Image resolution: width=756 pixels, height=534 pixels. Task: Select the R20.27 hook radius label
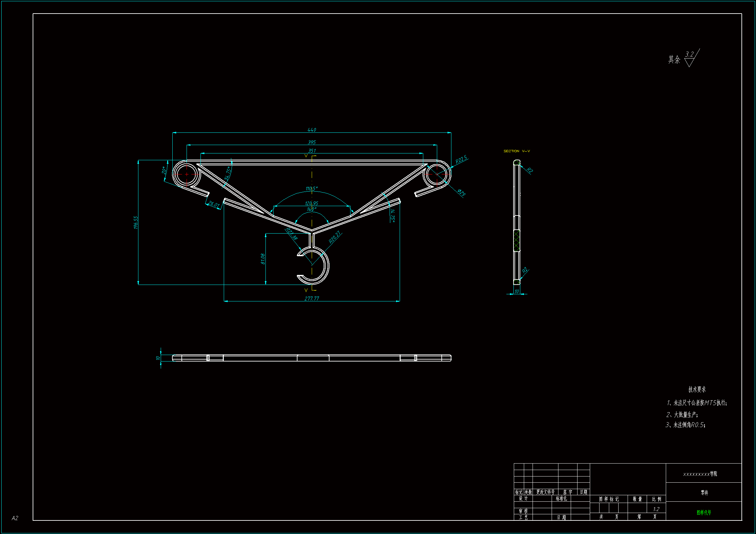pyautogui.click(x=335, y=237)
